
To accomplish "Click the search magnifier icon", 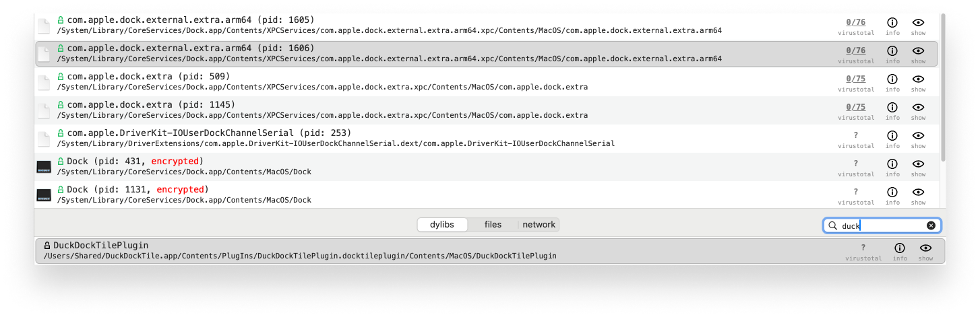I will tap(832, 226).
